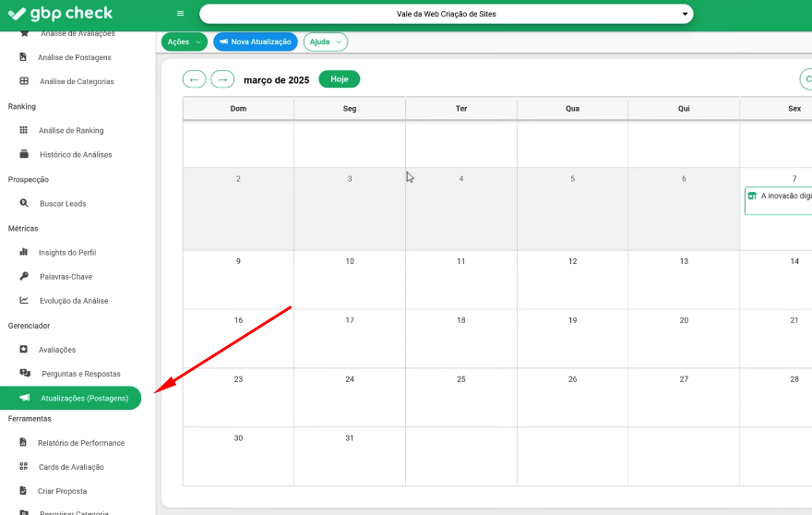Open the Ações dropdown button
Screen dimensions: 812x515
(x=185, y=42)
